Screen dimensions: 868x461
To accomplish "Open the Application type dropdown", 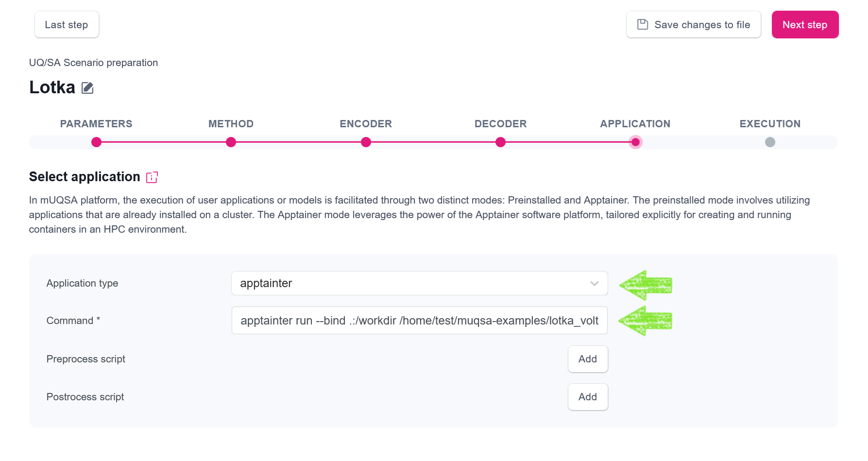I will (420, 283).
